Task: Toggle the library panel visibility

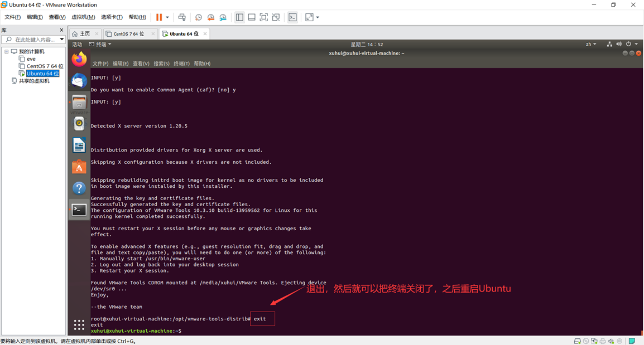Action: [239, 17]
